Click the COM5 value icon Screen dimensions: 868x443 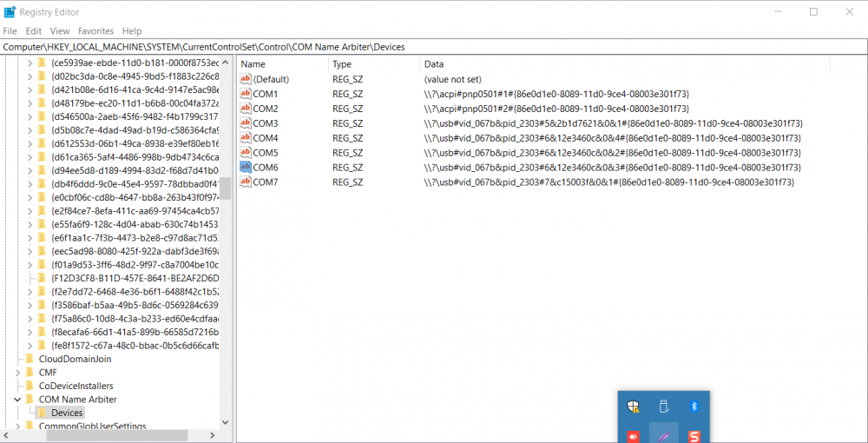pos(246,152)
